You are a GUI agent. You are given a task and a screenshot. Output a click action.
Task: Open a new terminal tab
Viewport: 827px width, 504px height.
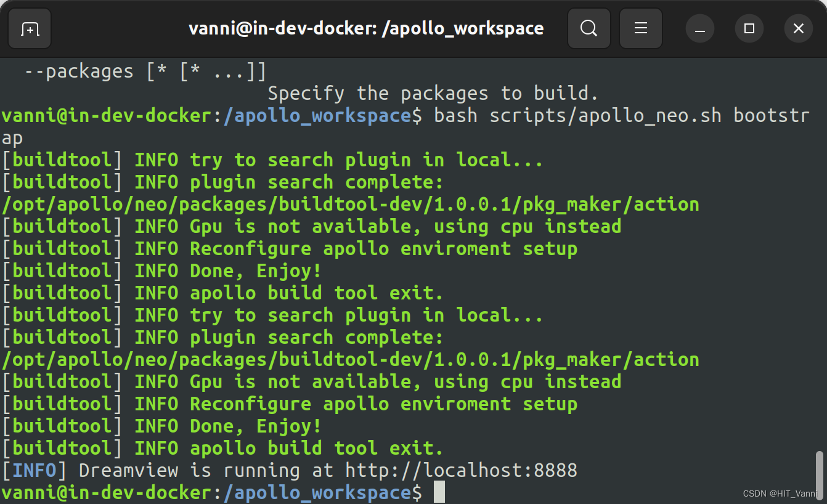(x=28, y=28)
